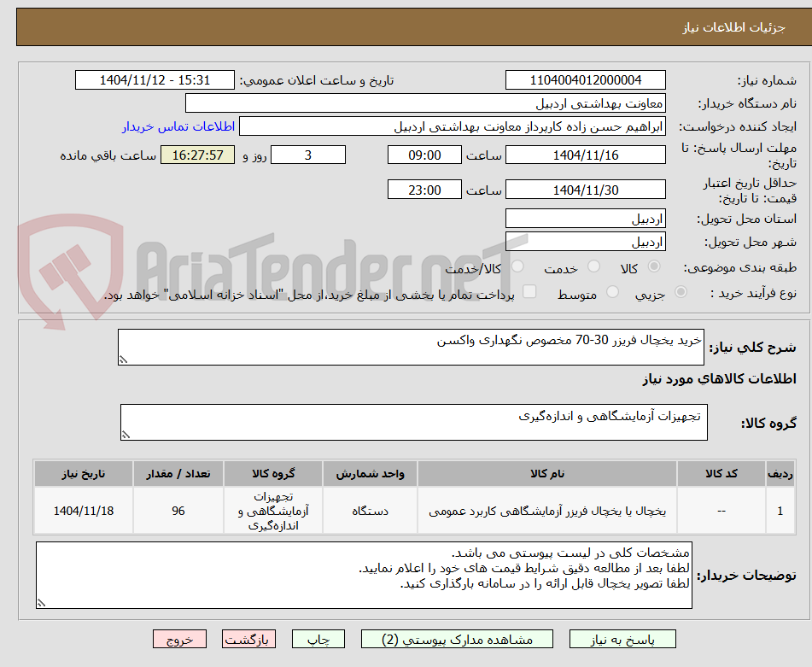This screenshot has width=812, height=667.
Task: Click the ابراهیم حسن زاده requester field
Action: coord(452,126)
